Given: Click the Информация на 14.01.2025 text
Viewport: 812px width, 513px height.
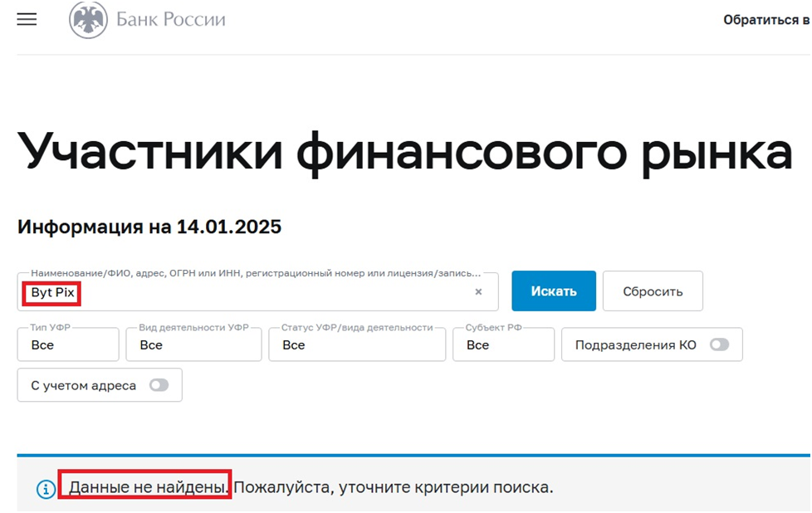Looking at the screenshot, I should pos(149,227).
